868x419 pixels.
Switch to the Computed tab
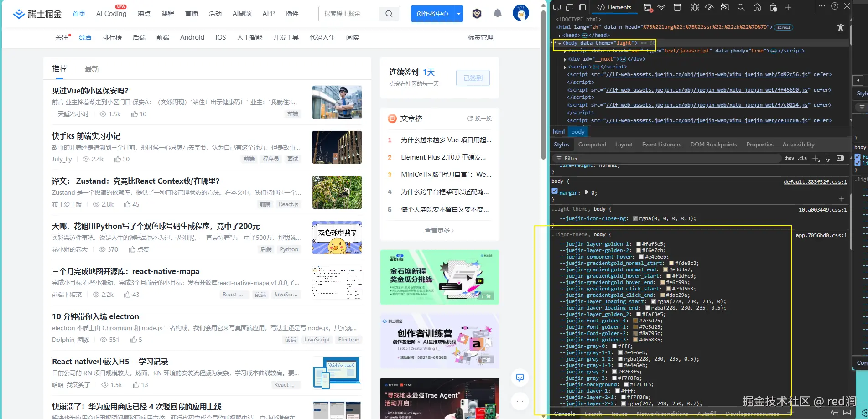[592, 145]
